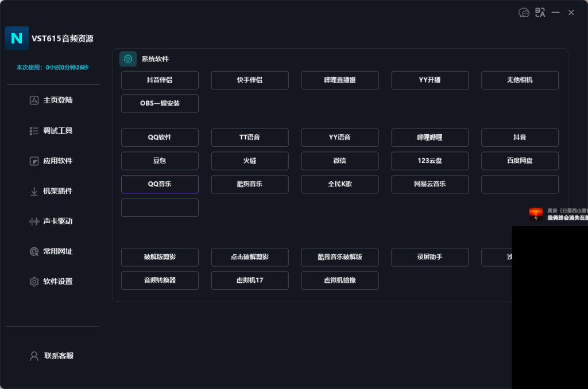This screenshot has height=389, width=588.
Task: Click the YY语音 button
Action: point(340,138)
